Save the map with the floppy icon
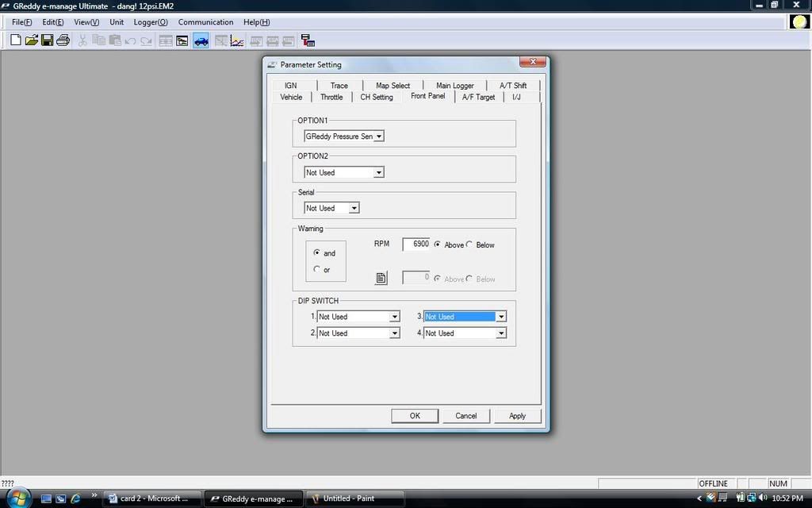 coord(47,40)
